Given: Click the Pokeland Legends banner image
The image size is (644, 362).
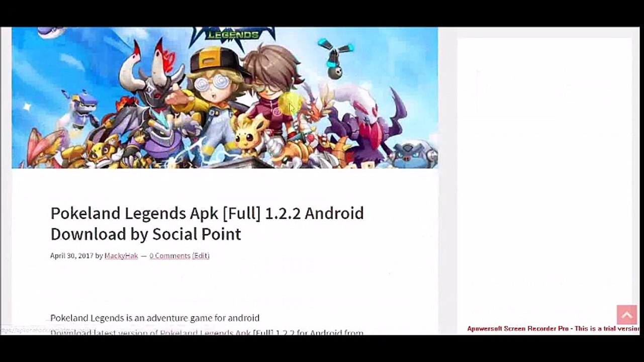Looking at the screenshot, I should 225,98.
